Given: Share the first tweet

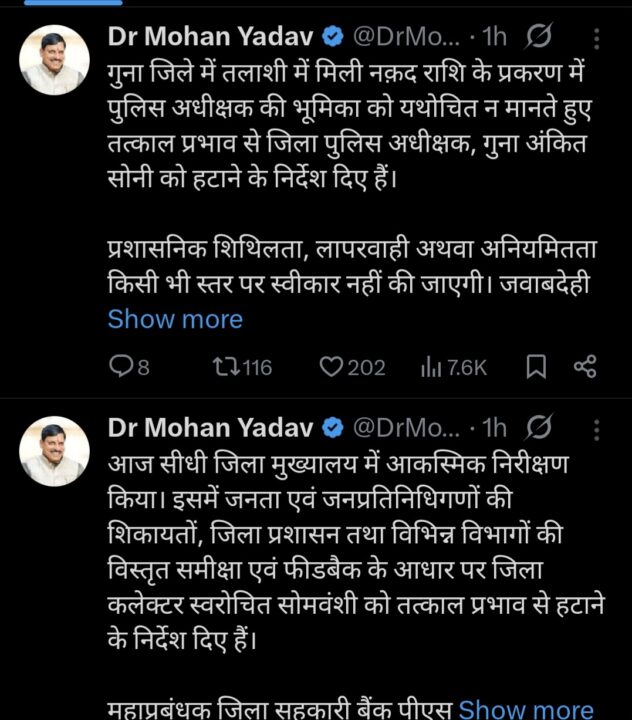Looking at the screenshot, I should 585,368.
